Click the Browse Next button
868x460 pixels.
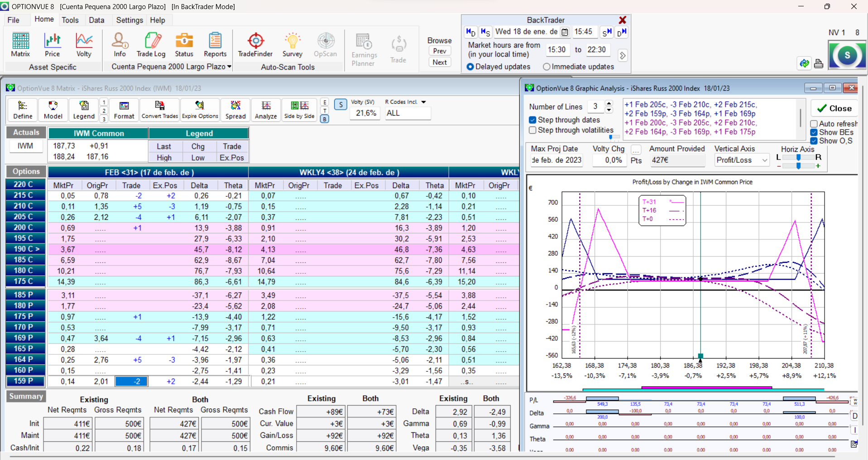pyautogui.click(x=439, y=62)
